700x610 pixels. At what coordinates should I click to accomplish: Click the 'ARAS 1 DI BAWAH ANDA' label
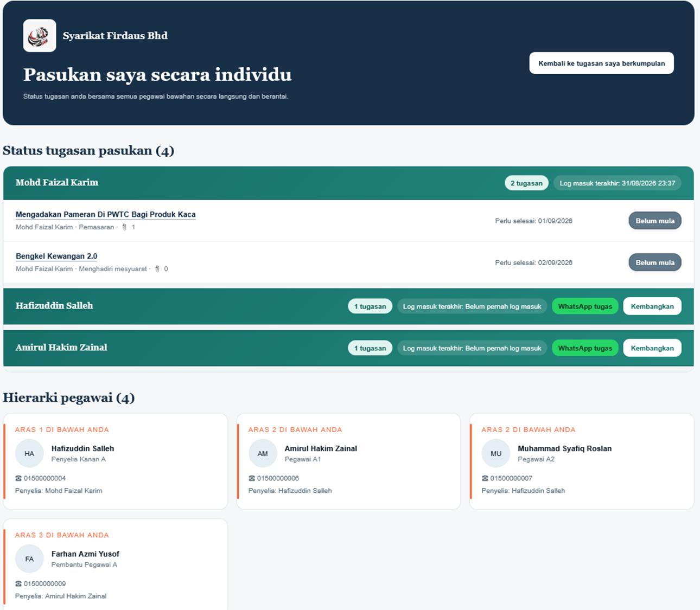point(62,429)
